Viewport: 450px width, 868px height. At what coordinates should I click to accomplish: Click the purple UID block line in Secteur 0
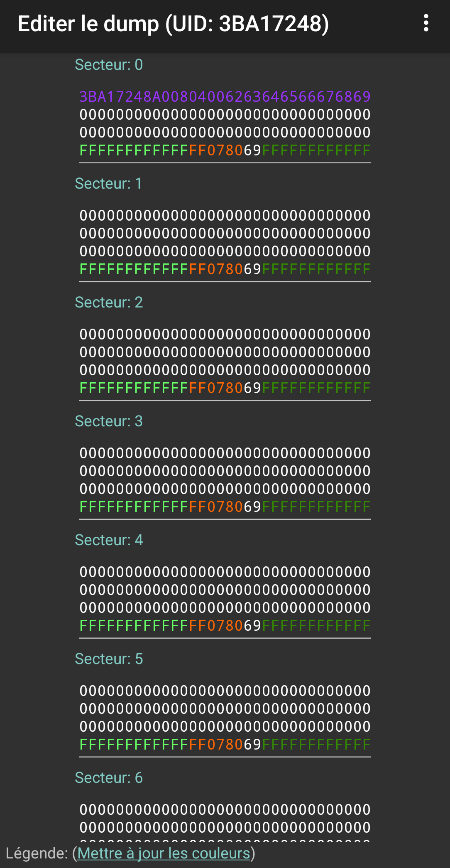pos(225,97)
